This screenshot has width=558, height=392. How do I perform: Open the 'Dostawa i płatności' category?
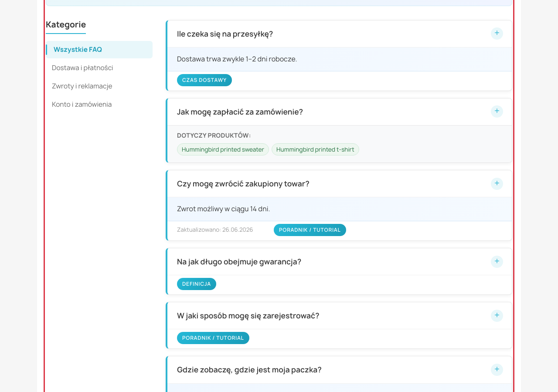pyautogui.click(x=99, y=68)
